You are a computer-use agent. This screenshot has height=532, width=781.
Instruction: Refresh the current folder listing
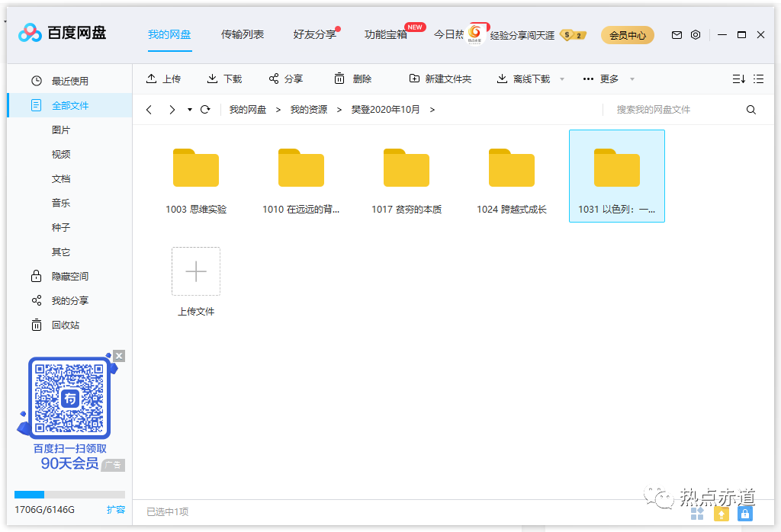[x=205, y=110]
